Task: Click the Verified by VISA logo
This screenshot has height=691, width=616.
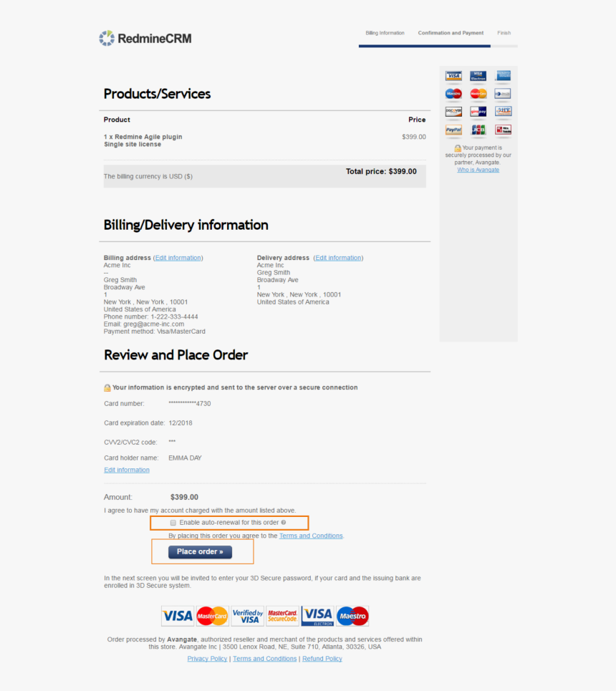Action: 247,616
